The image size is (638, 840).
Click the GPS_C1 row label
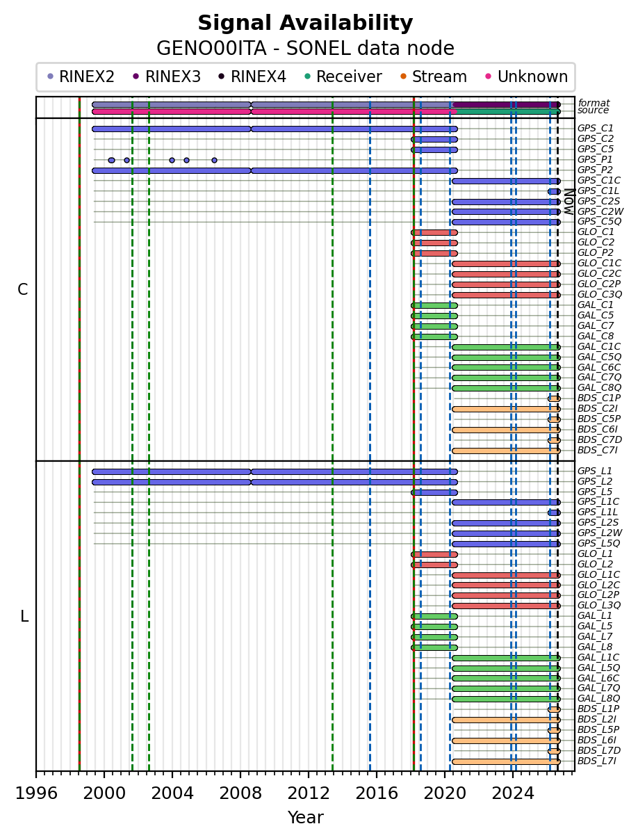click(x=596, y=129)
